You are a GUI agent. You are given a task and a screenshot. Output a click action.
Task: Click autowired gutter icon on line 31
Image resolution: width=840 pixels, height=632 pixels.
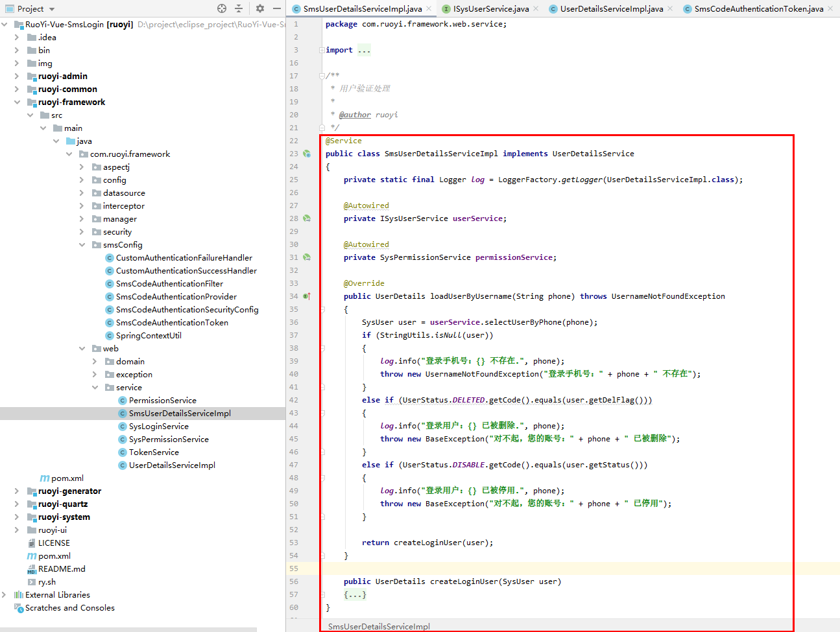pyautogui.click(x=307, y=257)
